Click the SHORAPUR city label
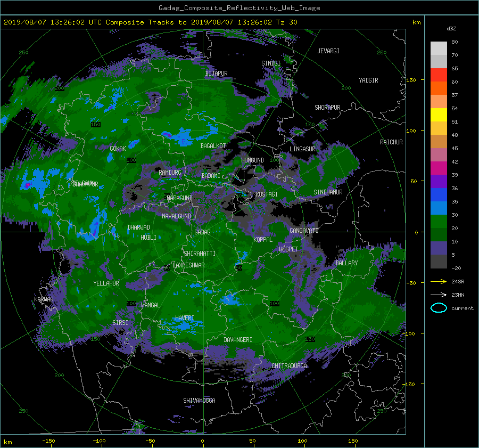The image size is (479, 448). click(x=327, y=108)
